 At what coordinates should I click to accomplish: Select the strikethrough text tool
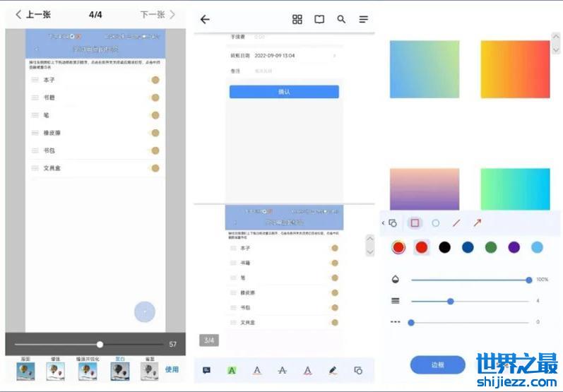283,370
